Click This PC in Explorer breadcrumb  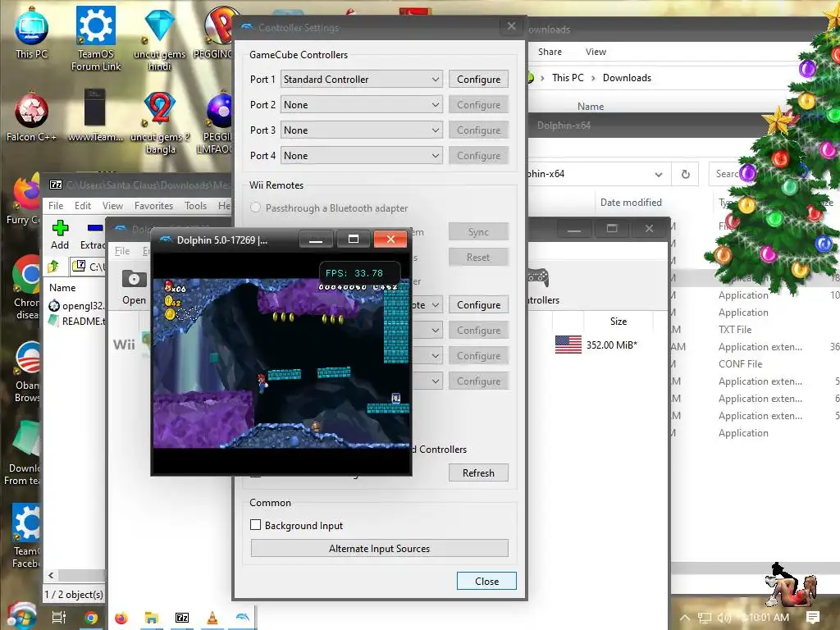[568, 78]
